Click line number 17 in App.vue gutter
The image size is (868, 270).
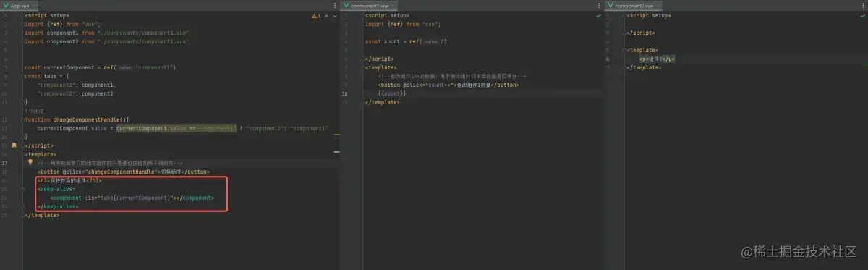(x=5, y=163)
